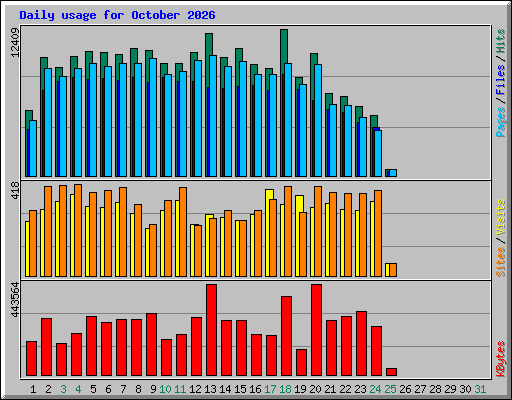The image size is (512, 400).
Task: Click day 20 on the x-axis
Action: [x=315, y=389]
